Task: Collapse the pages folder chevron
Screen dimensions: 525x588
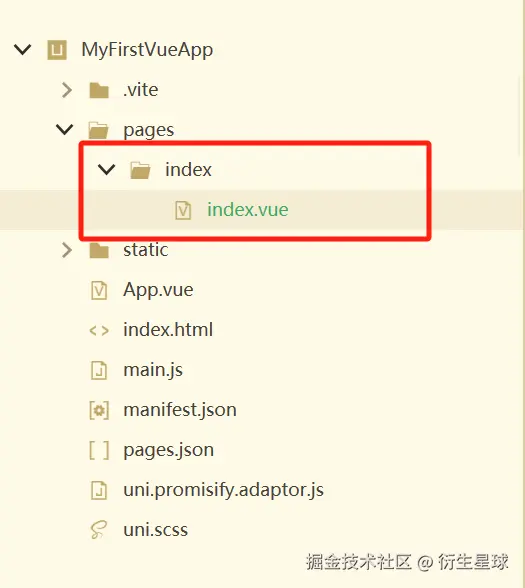Action: [64, 129]
